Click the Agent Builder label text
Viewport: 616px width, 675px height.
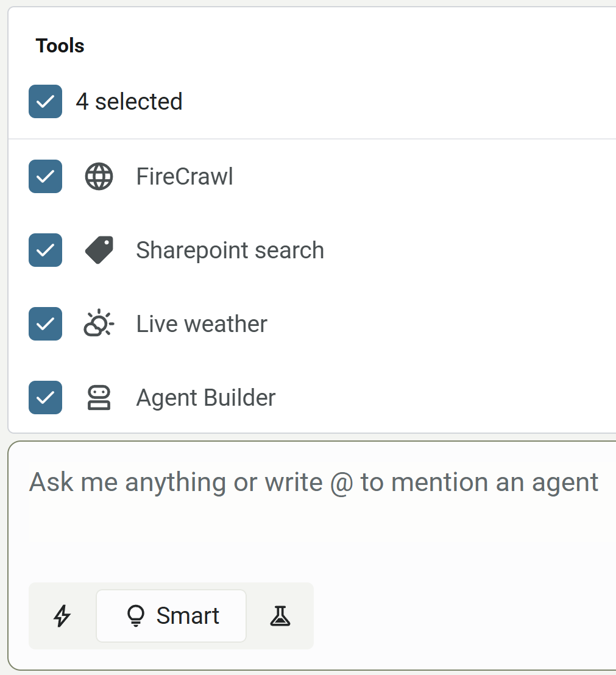[x=206, y=398]
